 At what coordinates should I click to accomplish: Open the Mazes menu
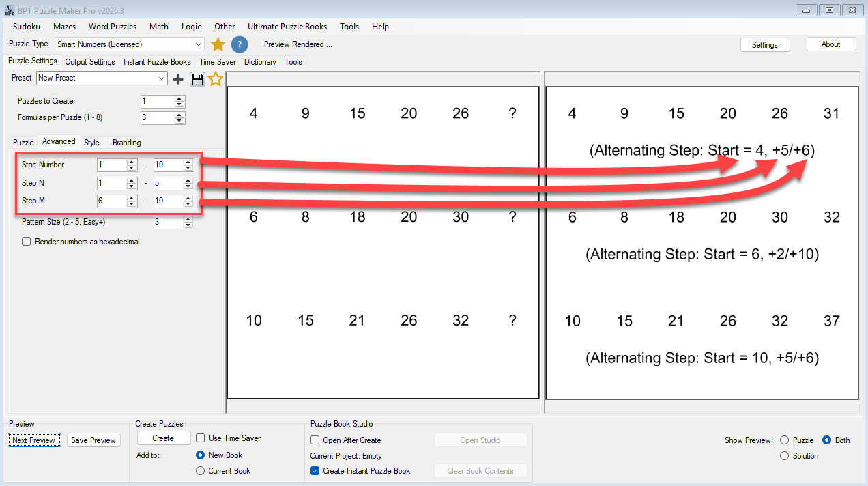(x=64, y=27)
